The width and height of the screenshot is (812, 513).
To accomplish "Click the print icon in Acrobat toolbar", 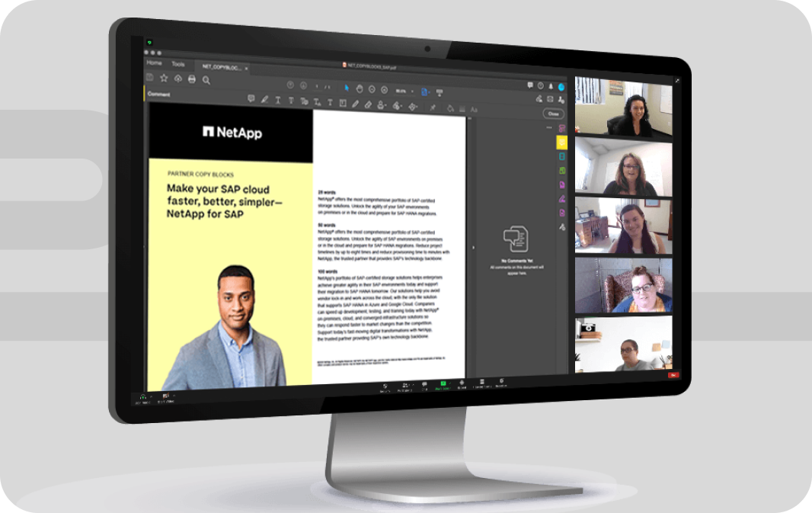I will [x=192, y=79].
